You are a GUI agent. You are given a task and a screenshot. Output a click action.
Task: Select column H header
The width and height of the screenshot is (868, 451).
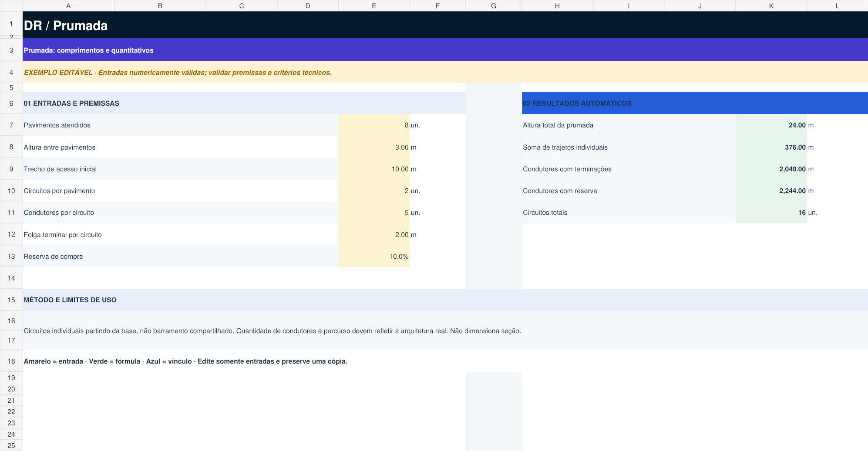coord(557,6)
